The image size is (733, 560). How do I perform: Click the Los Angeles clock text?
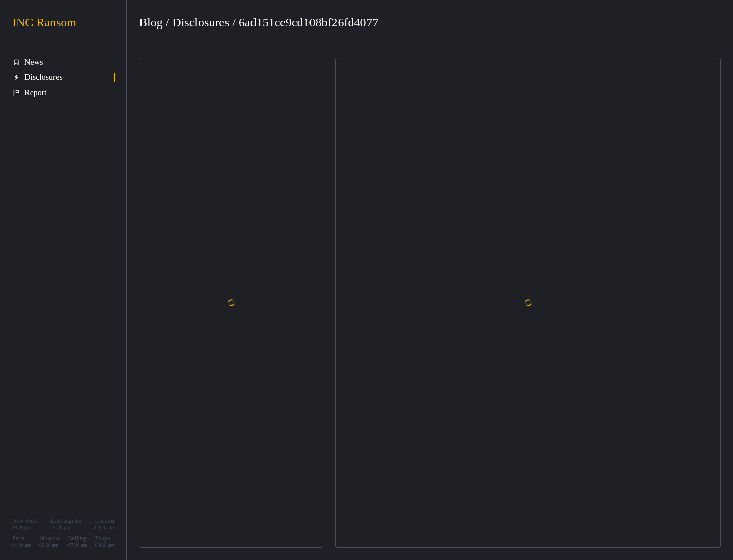click(x=66, y=524)
